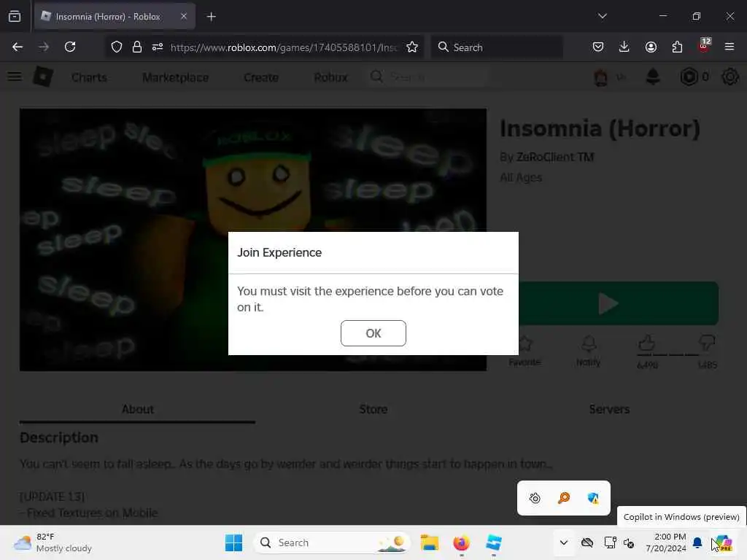Screen dimensions: 747x560
Task: Open the orange search icon in tray popup
Action: [564, 498]
